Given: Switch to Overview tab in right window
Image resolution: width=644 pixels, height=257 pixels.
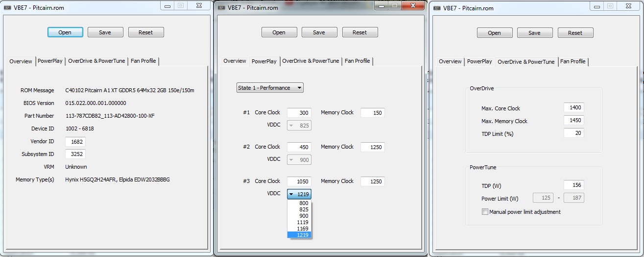Looking at the screenshot, I should point(450,62).
